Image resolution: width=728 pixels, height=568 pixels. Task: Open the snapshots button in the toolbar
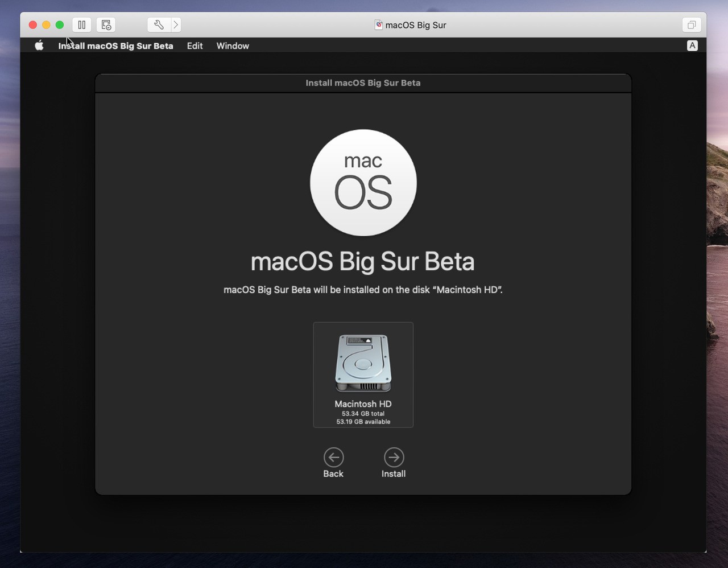point(106,25)
